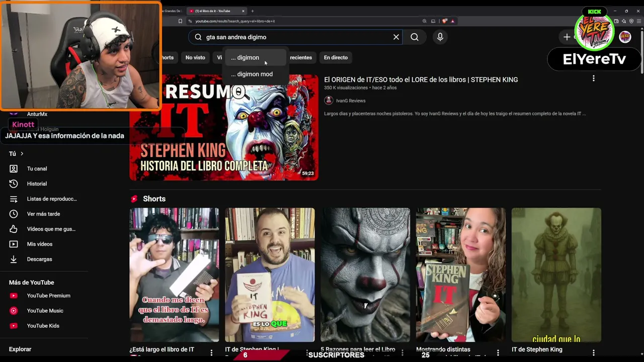Open the account avatar menu
644x362 pixels.
625,37
